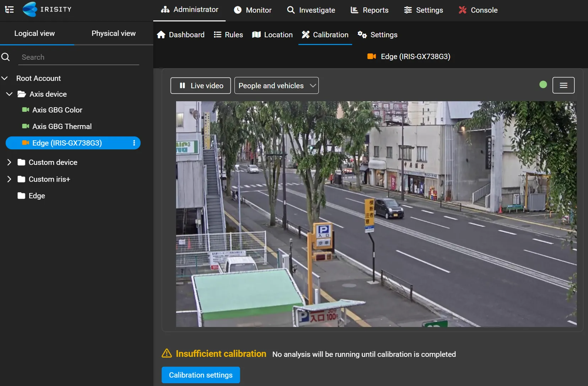Expand the Custom device folder
Screen dimensions: 588x386
pos(9,162)
